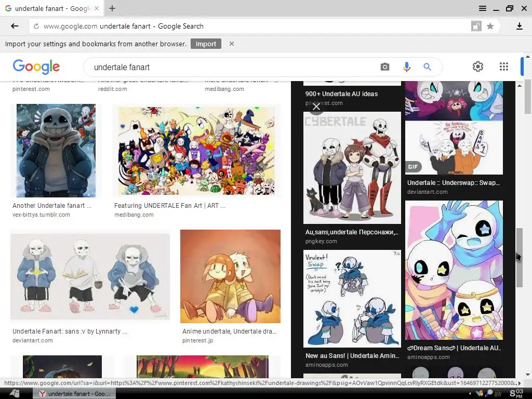Open aminoapps.com link under Dream Sans
The width and height of the screenshot is (532, 399).
pyautogui.click(x=428, y=357)
